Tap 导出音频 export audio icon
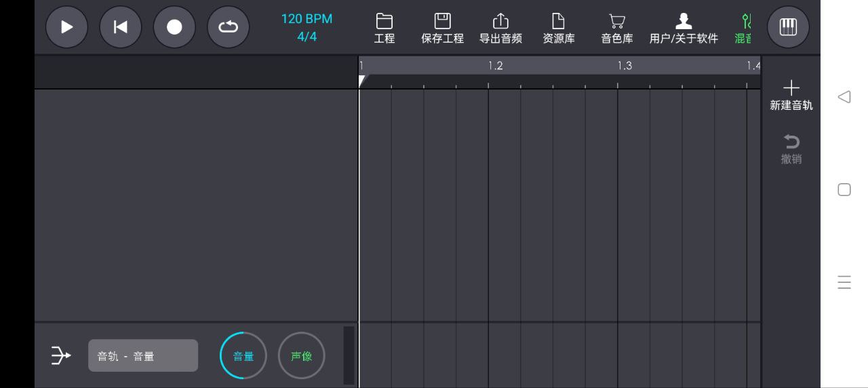868x388 pixels. tap(500, 28)
